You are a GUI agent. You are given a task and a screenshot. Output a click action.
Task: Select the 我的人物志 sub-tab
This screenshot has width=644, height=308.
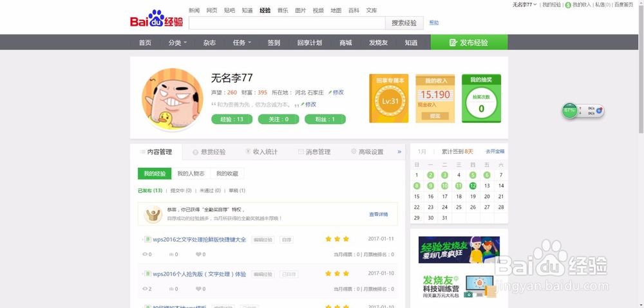tap(191, 174)
